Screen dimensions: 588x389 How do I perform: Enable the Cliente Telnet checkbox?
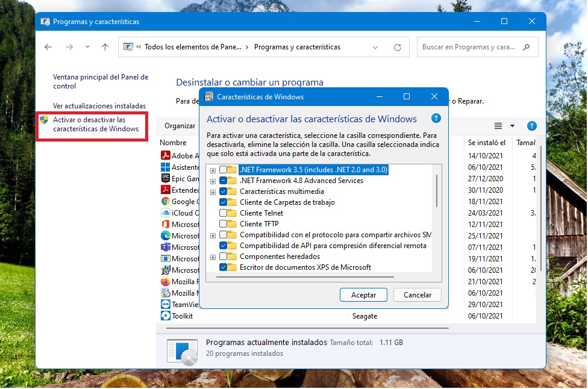224,213
